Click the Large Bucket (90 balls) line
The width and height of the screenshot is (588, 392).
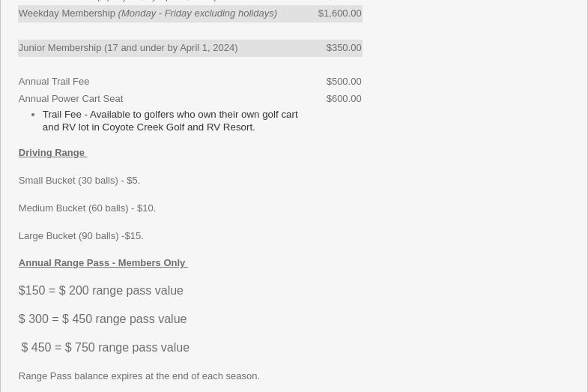tap(80, 235)
